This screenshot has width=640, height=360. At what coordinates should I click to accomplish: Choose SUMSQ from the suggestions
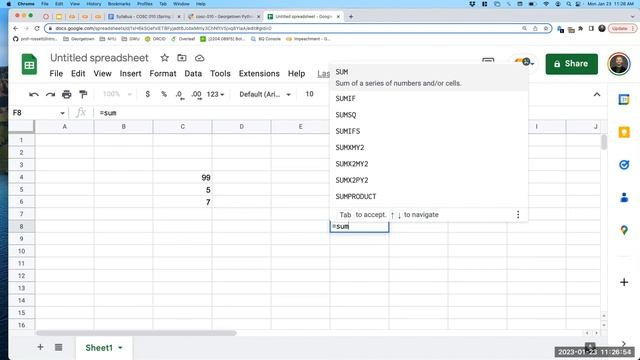coord(429,115)
